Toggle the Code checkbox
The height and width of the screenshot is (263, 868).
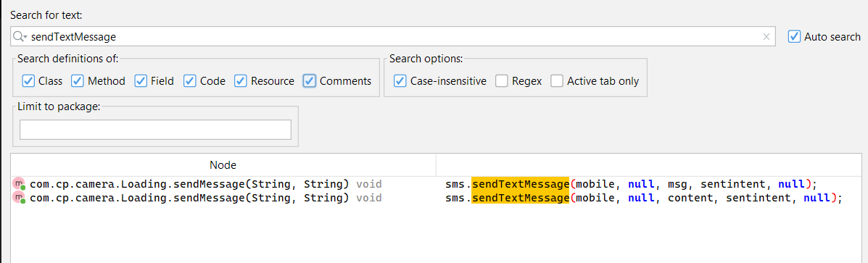coord(190,80)
